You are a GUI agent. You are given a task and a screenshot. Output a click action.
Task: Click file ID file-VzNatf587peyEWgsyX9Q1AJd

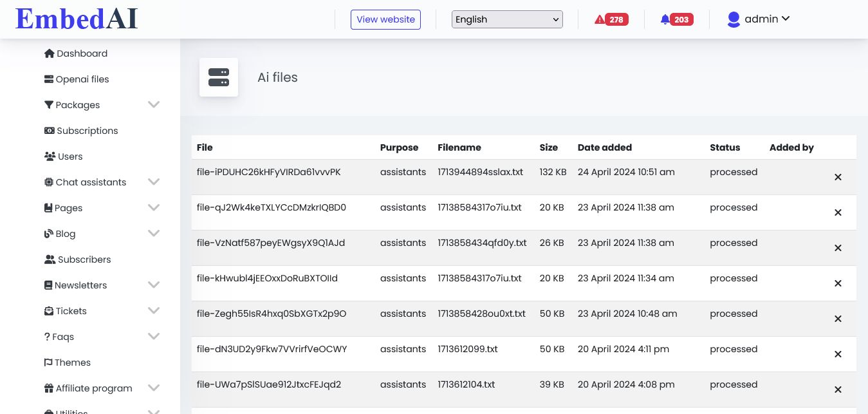(x=271, y=243)
